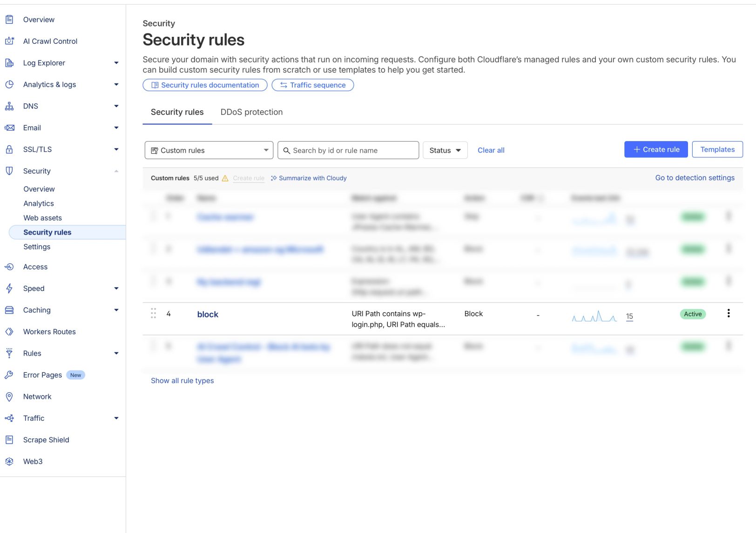This screenshot has height=533, width=756.
Task: Open the Status filter dropdown
Action: point(445,150)
